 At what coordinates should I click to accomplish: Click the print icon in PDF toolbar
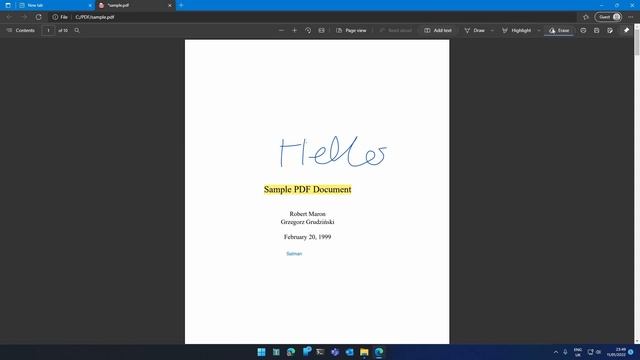click(x=583, y=30)
